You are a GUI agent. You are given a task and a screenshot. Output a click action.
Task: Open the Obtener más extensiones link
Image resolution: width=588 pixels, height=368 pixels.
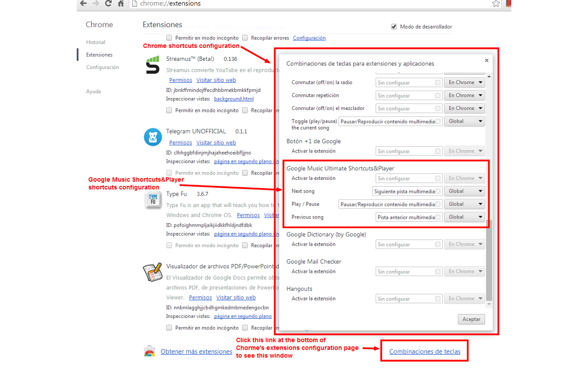(x=197, y=351)
